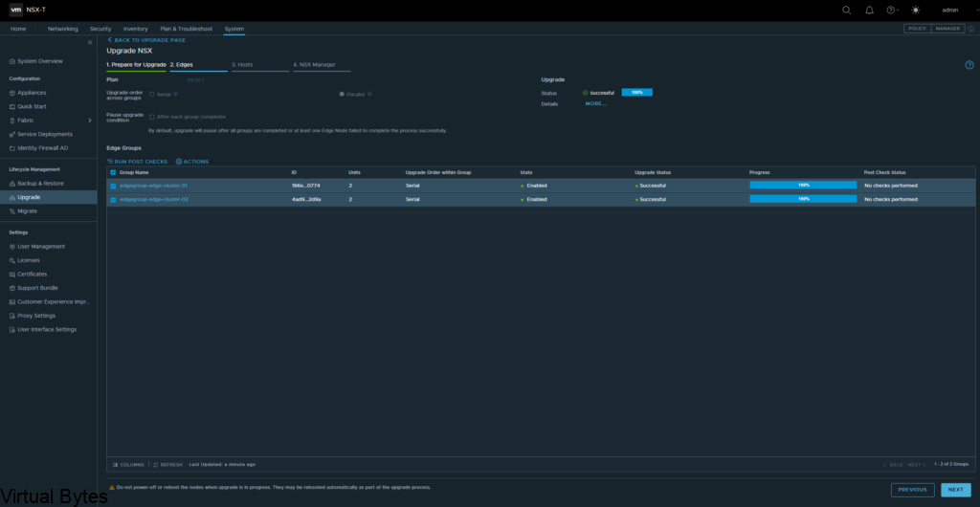Click the Appliances icon in sidebar
Image resolution: width=980 pixels, height=507 pixels.
12,93
